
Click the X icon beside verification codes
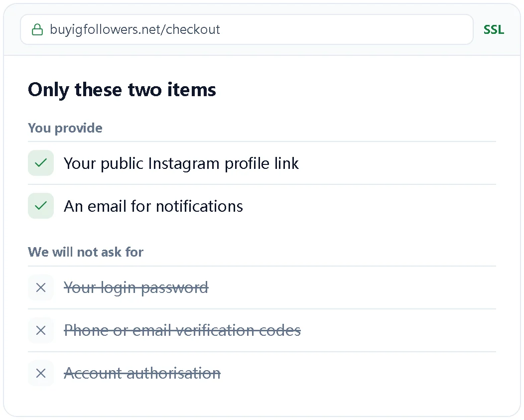pyautogui.click(x=41, y=330)
